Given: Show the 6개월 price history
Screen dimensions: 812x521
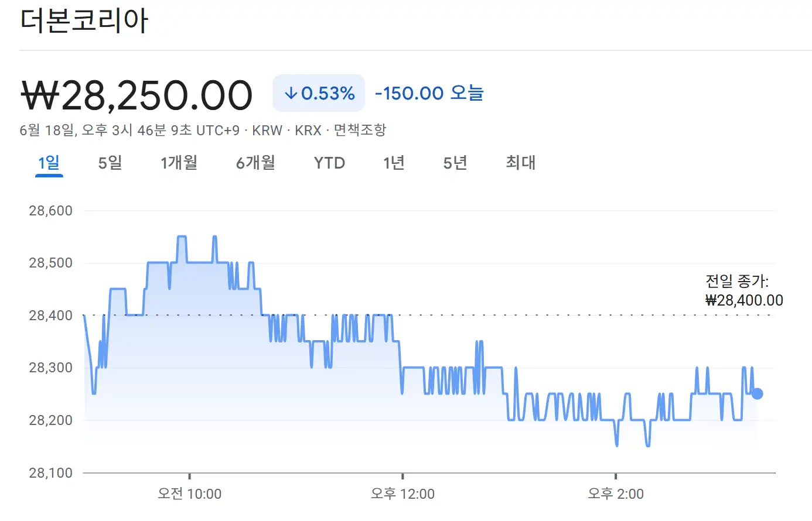Looking at the screenshot, I should (x=255, y=163).
